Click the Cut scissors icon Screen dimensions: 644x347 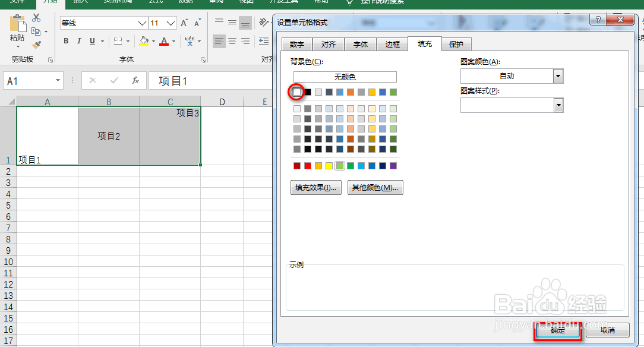pos(37,18)
